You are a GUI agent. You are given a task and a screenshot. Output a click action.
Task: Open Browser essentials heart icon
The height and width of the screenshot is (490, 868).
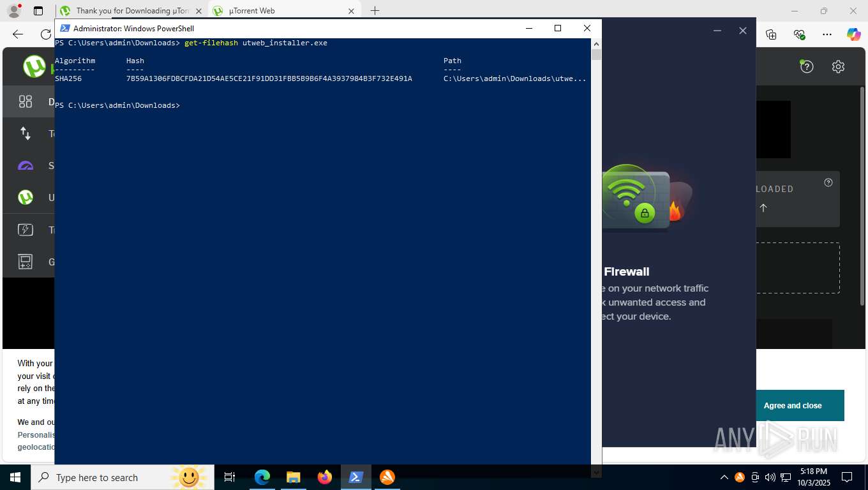pyautogui.click(x=799, y=34)
